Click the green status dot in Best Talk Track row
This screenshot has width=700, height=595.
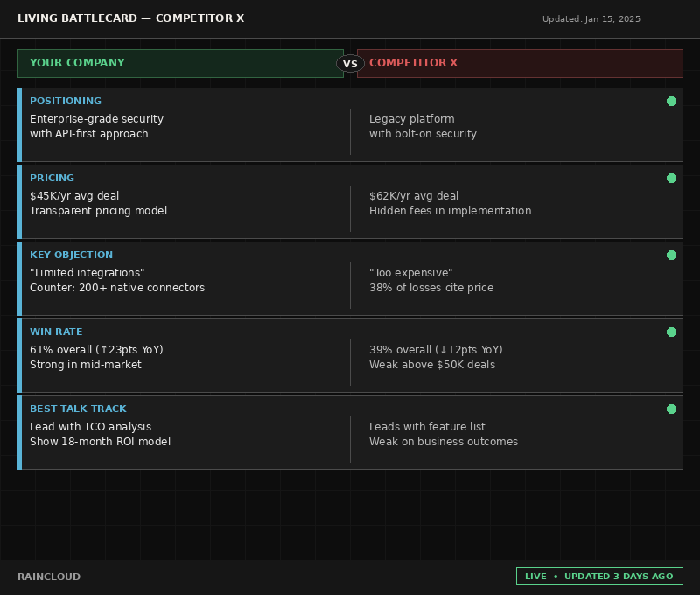click(x=671, y=409)
